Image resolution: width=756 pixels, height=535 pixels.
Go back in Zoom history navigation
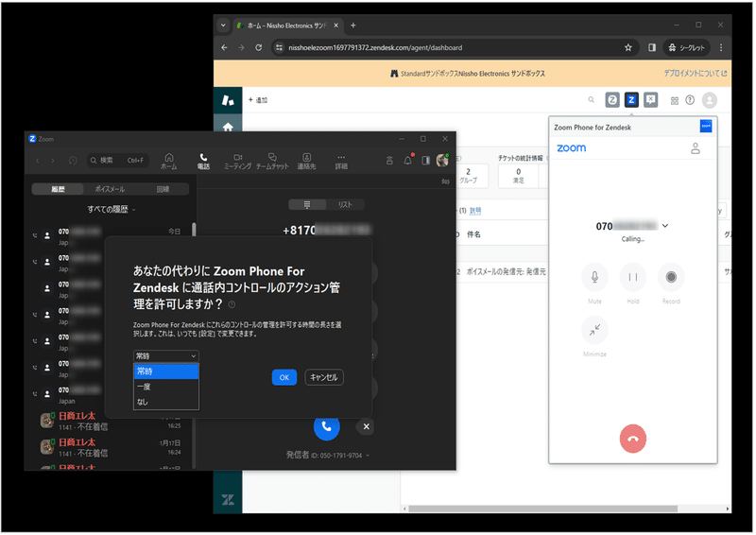tap(38, 161)
